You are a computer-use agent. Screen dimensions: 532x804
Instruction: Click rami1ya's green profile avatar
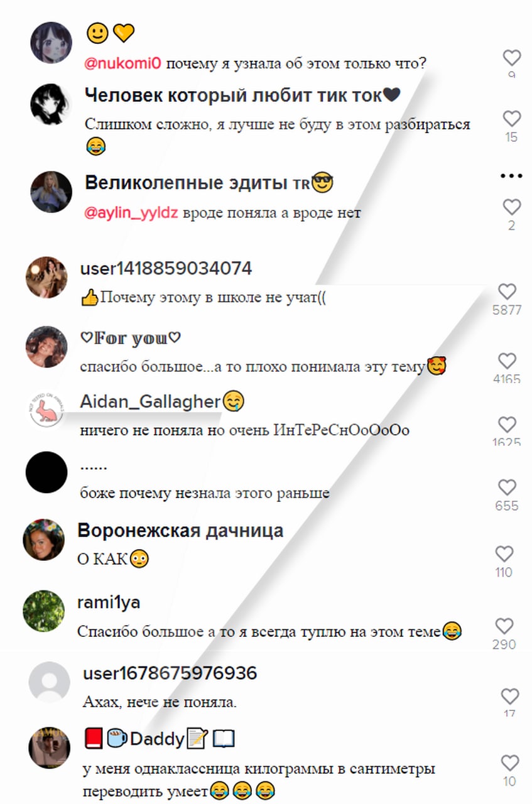tap(44, 610)
